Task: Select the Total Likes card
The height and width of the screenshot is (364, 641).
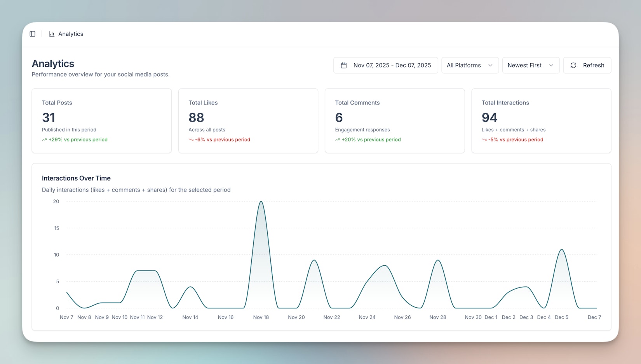Action: (x=248, y=120)
